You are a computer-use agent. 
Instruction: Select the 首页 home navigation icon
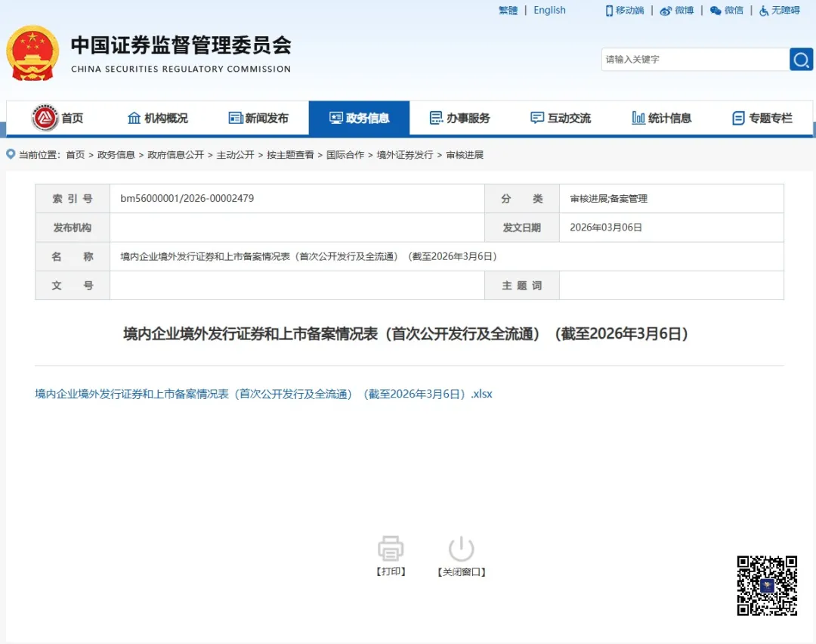pyautogui.click(x=43, y=117)
